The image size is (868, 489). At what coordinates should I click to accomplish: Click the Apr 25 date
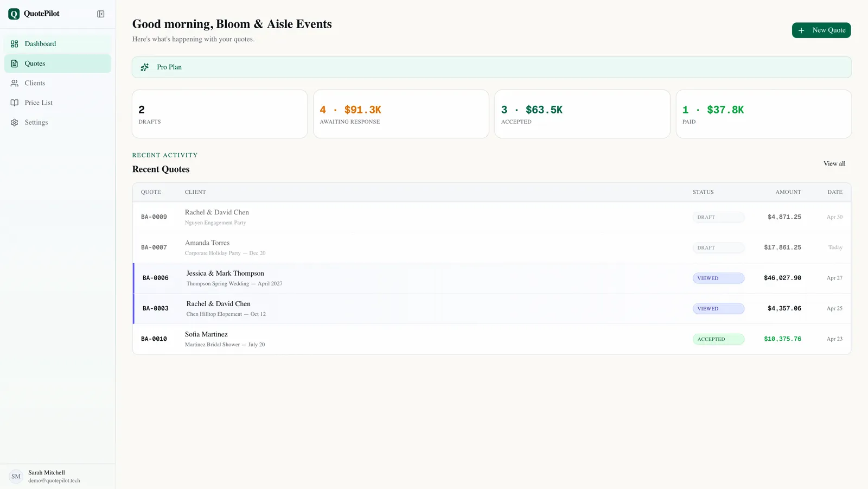point(834,308)
